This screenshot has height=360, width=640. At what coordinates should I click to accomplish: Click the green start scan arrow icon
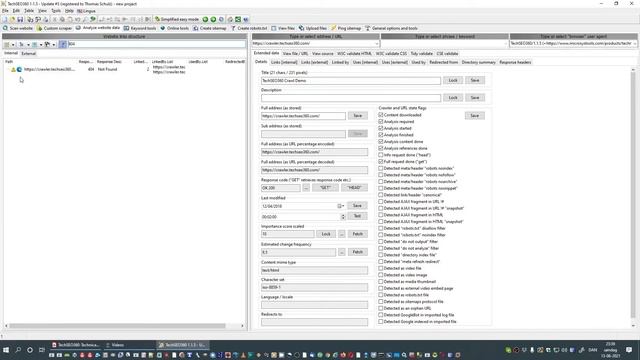(205, 19)
